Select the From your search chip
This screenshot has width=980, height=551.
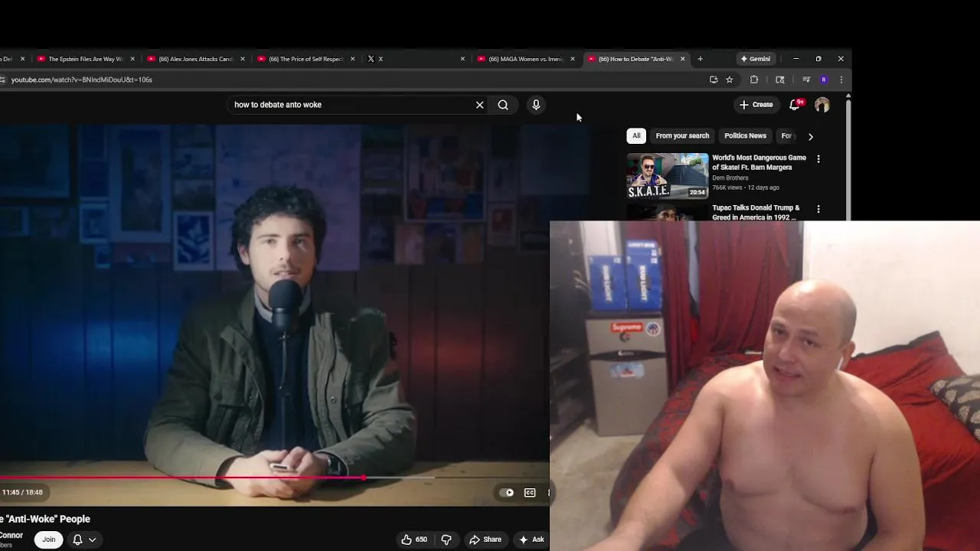pos(682,135)
